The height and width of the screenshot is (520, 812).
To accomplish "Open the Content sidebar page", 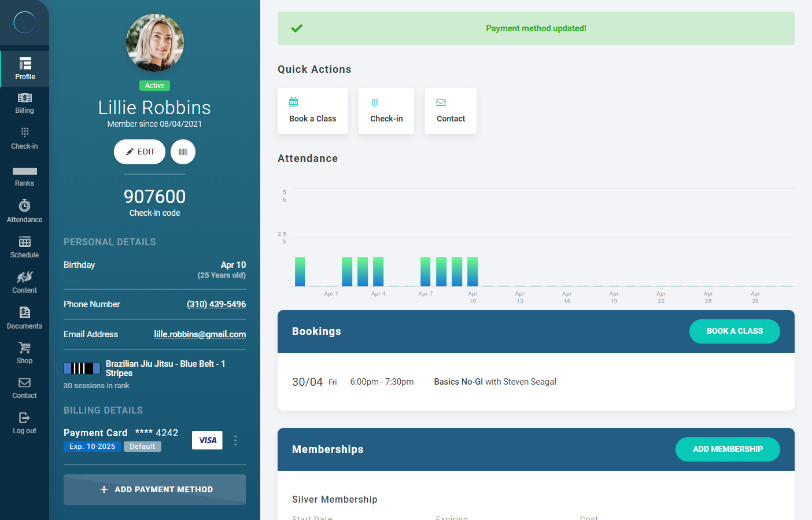I will [24, 283].
